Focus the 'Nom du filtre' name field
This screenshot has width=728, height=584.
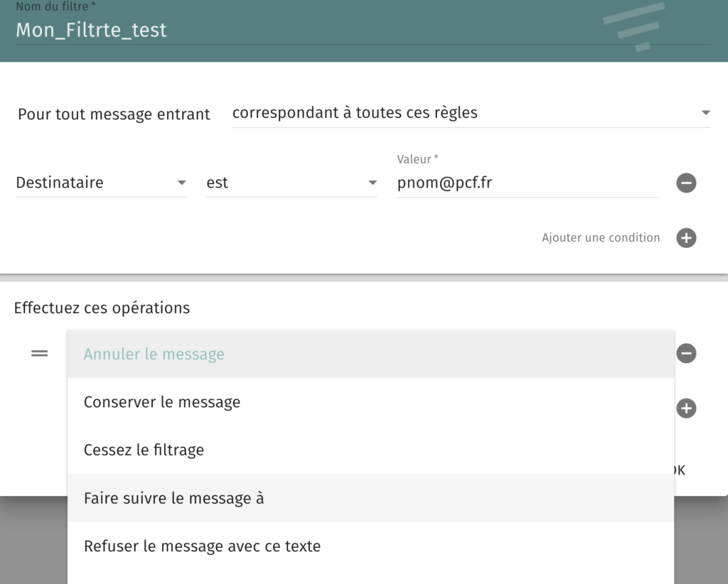coord(362,30)
